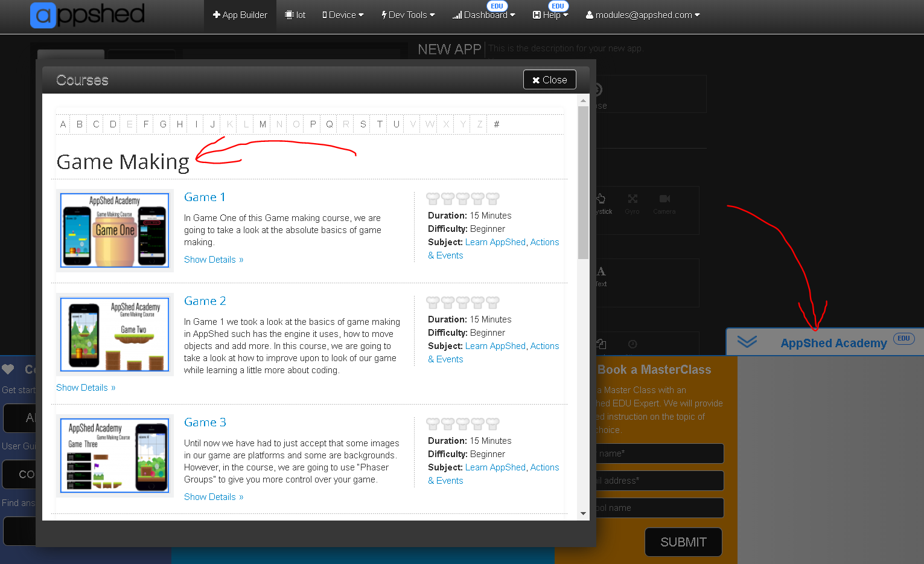Jump to letter T in courses index
Image resolution: width=924 pixels, height=564 pixels.
(380, 124)
